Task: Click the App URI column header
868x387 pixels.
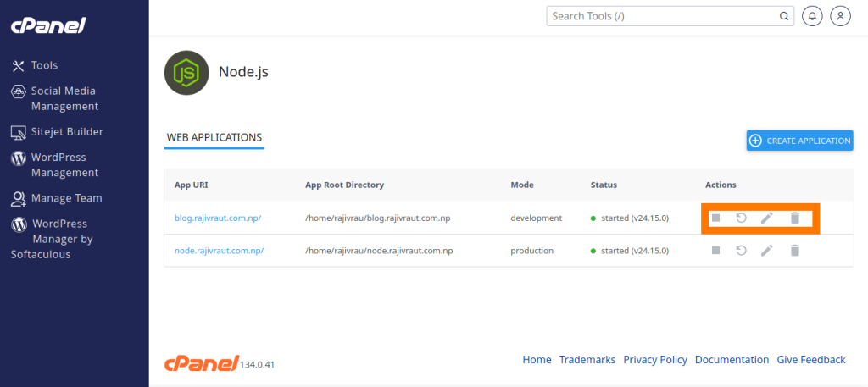Action: click(191, 185)
